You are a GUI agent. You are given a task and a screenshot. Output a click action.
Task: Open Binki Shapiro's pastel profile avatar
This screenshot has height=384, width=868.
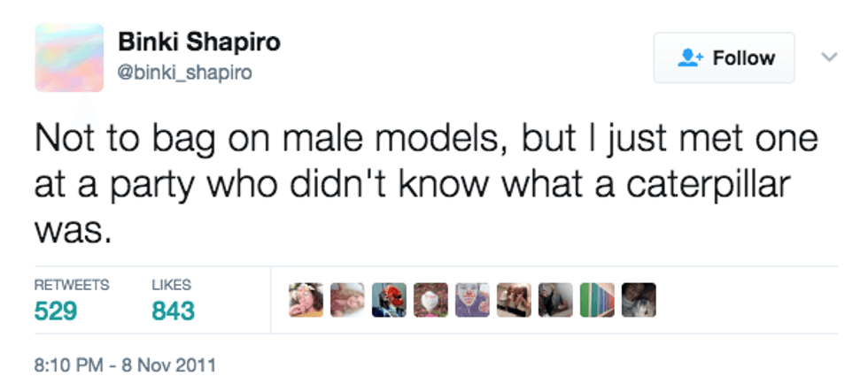point(70,58)
